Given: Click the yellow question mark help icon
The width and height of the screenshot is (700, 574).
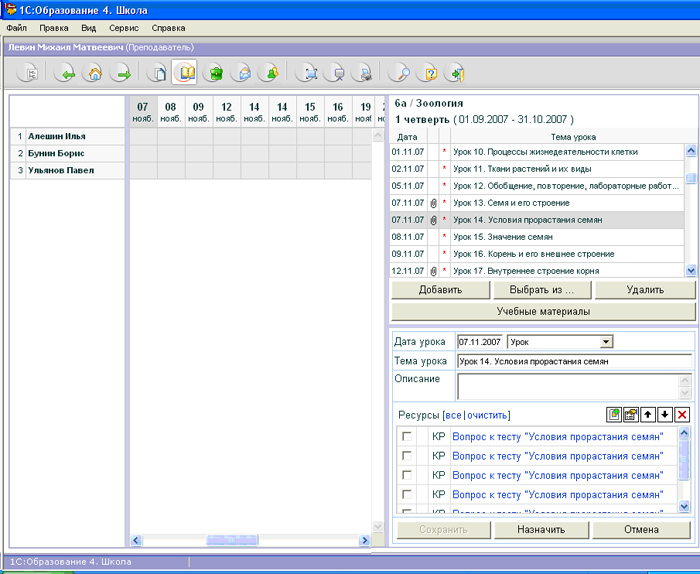Looking at the screenshot, I should [x=428, y=73].
